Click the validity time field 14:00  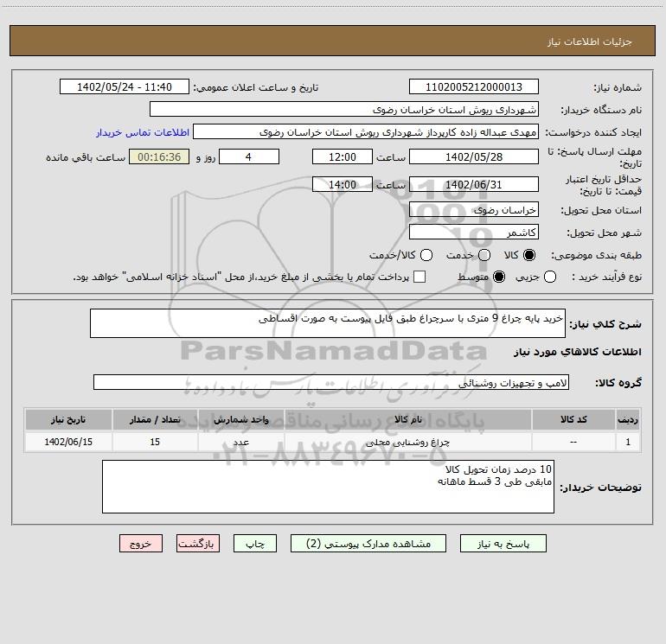pyautogui.click(x=342, y=185)
